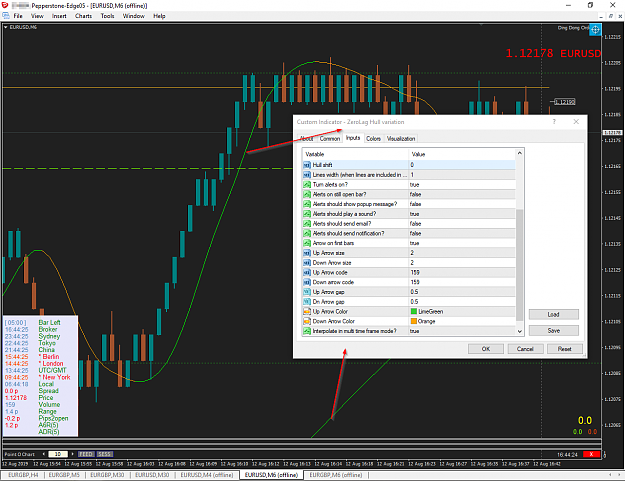Click Arrow on first bars value
The image size is (625, 481).
pyautogui.click(x=462, y=243)
